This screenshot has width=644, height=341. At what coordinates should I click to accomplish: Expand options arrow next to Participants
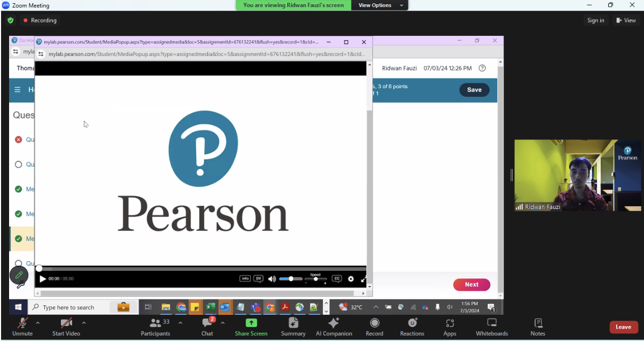click(180, 323)
